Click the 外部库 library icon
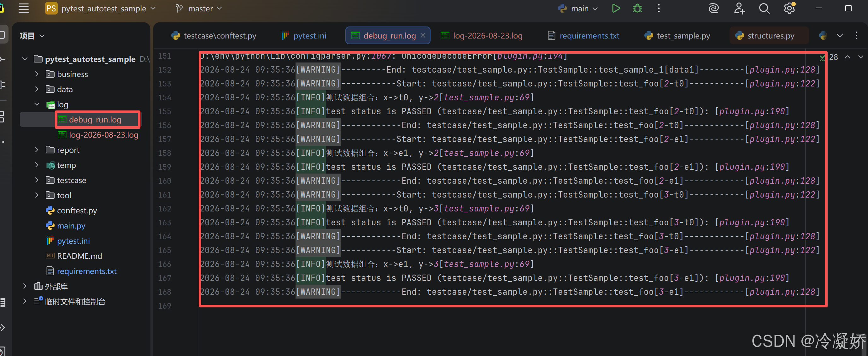 (x=38, y=286)
